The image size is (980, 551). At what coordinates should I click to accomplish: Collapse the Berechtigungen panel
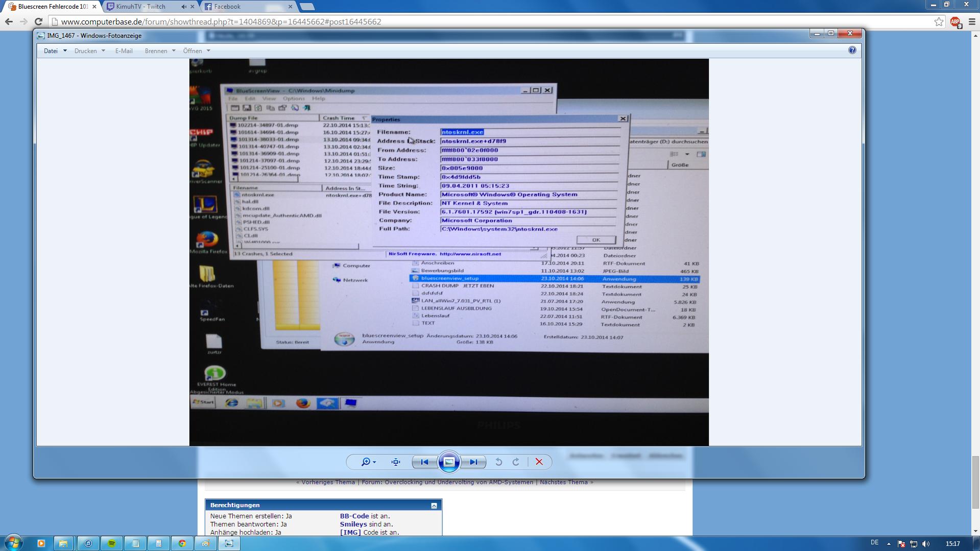coord(434,506)
